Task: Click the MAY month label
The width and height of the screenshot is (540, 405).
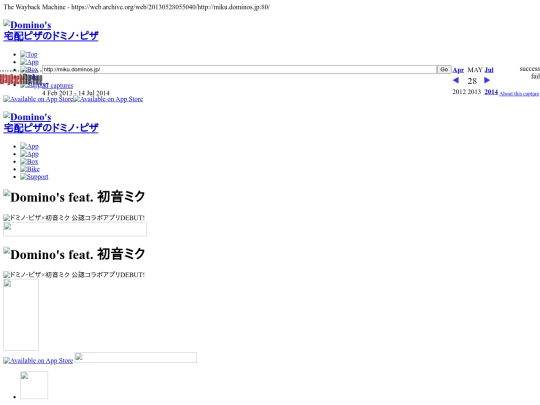Action: (x=475, y=70)
